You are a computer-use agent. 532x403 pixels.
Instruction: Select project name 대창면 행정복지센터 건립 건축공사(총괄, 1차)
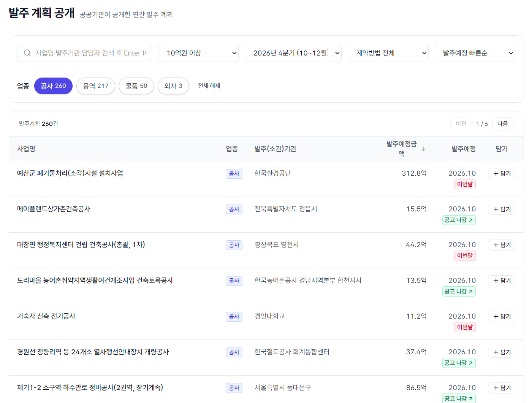coord(81,245)
